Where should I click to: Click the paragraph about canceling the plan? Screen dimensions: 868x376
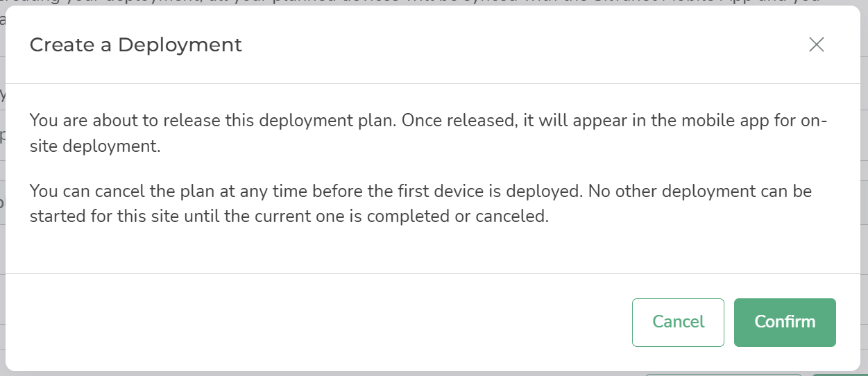(x=420, y=203)
